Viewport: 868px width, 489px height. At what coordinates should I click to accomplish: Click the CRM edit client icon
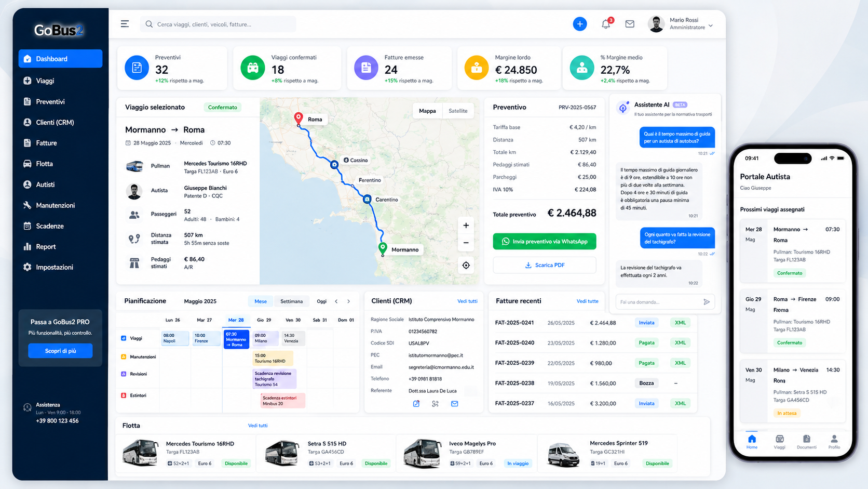[x=416, y=404]
